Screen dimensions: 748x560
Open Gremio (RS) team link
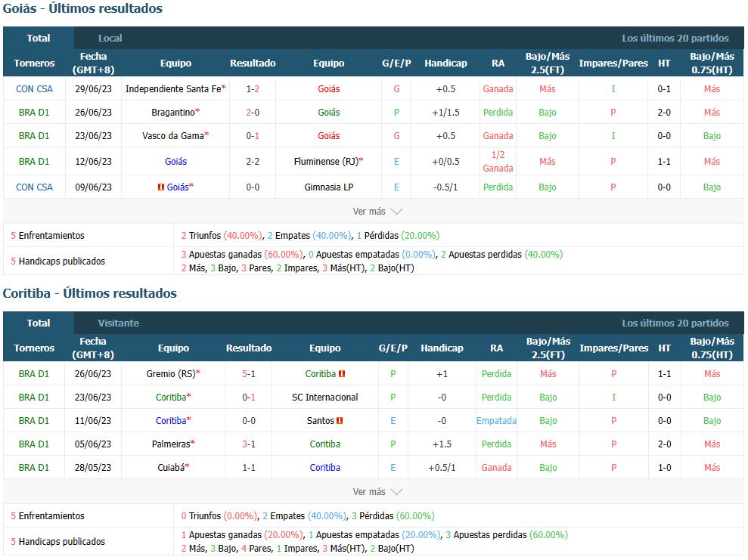click(171, 374)
